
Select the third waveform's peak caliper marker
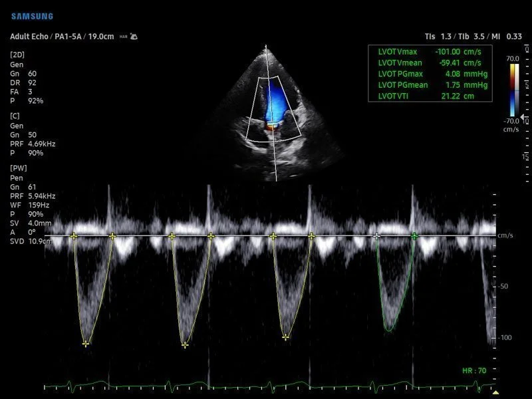pos(285,337)
